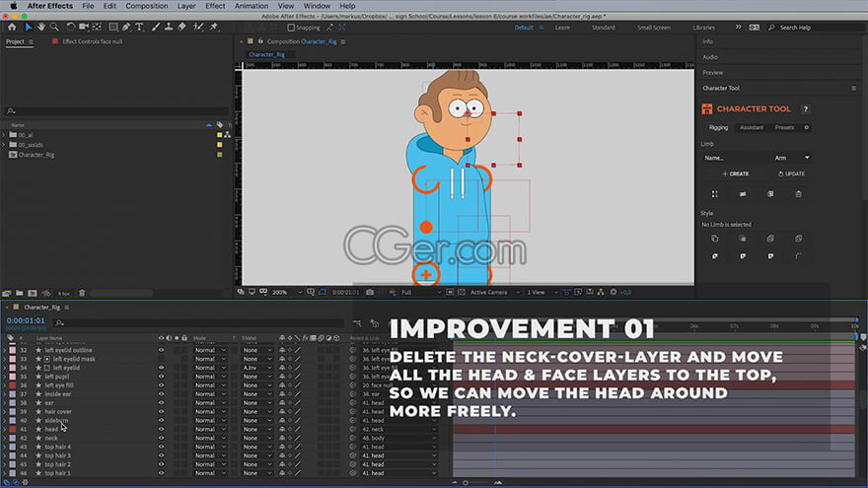The width and height of the screenshot is (868, 488).
Task: Select the Rotation tool
Action: (x=70, y=27)
